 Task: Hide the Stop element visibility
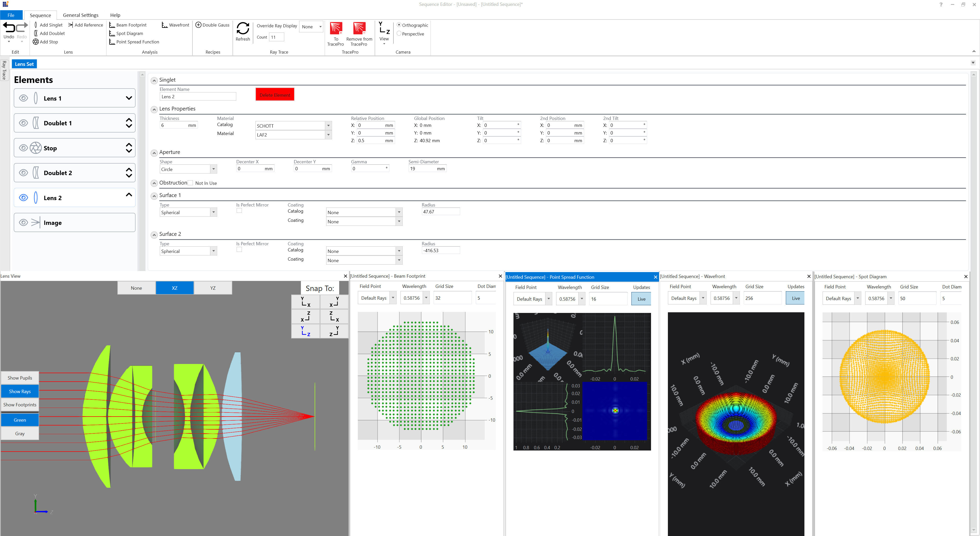tap(23, 148)
